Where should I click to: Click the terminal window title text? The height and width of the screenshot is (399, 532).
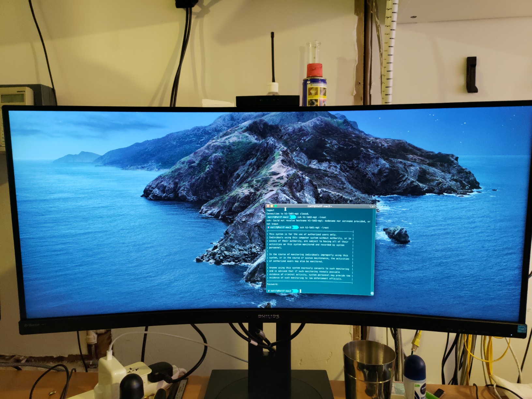coord(319,206)
